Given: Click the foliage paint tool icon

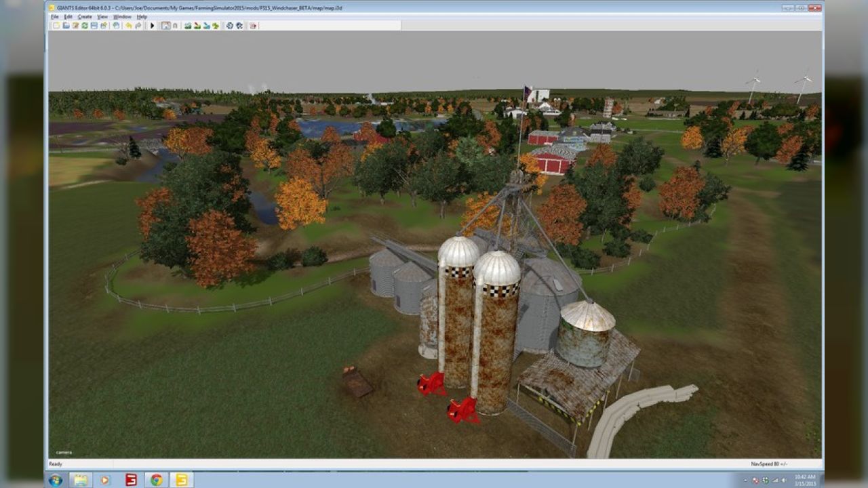Looking at the screenshot, I should [216, 25].
